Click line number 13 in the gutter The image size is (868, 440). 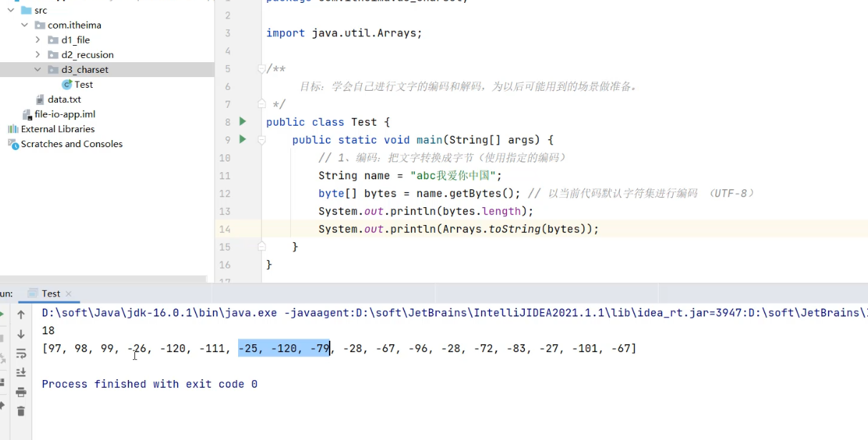click(x=225, y=211)
